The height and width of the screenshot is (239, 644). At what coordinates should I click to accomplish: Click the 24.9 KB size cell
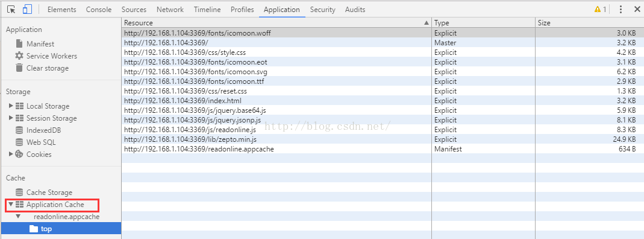click(x=590, y=139)
